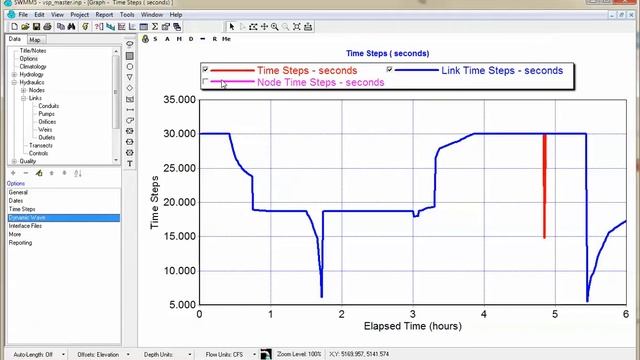Add a rain gage from the object toolbar
This screenshot has height=360, width=640.
tap(130, 44)
